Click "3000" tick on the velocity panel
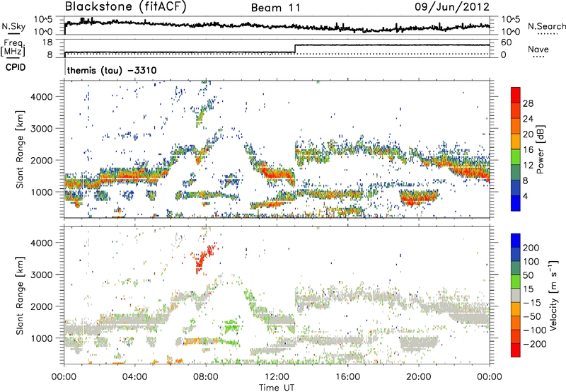This screenshot has width=566, height=392. coord(42,275)
